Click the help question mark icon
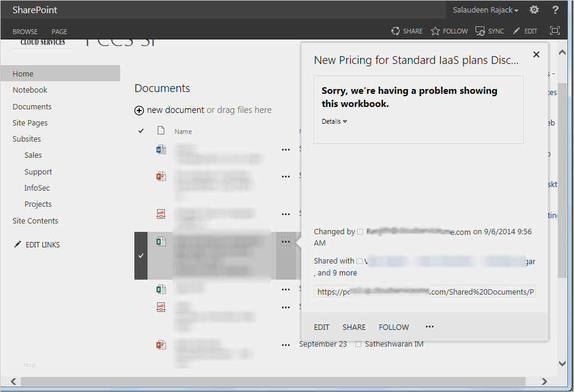This screenshot has width=574, height=392. [x=555, y=10]
